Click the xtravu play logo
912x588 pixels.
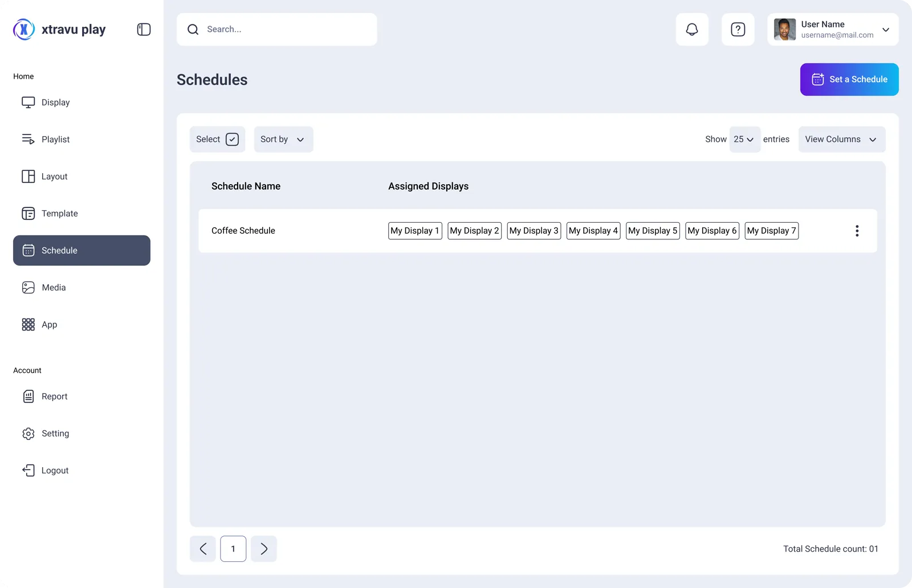tap(59, 30)
